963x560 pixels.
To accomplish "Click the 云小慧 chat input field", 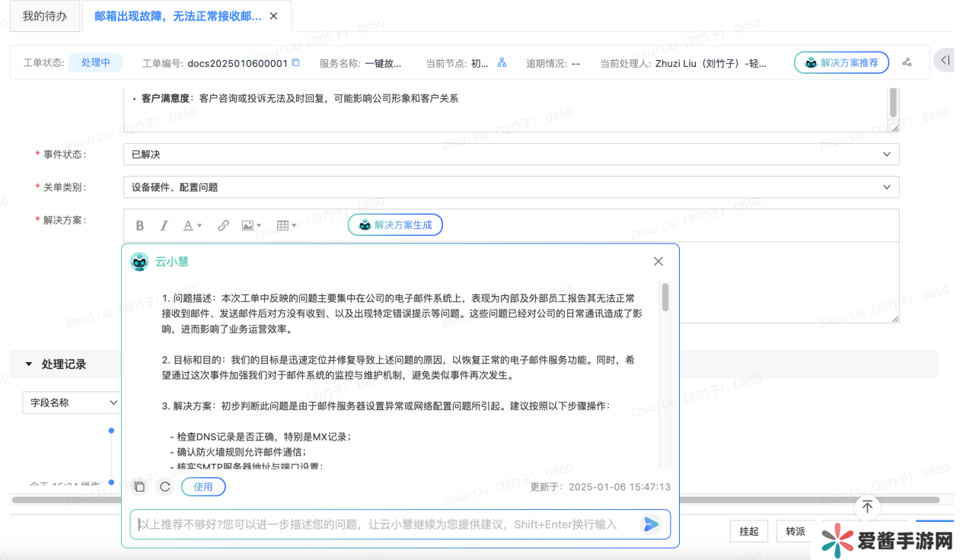I will coord(381,524).
